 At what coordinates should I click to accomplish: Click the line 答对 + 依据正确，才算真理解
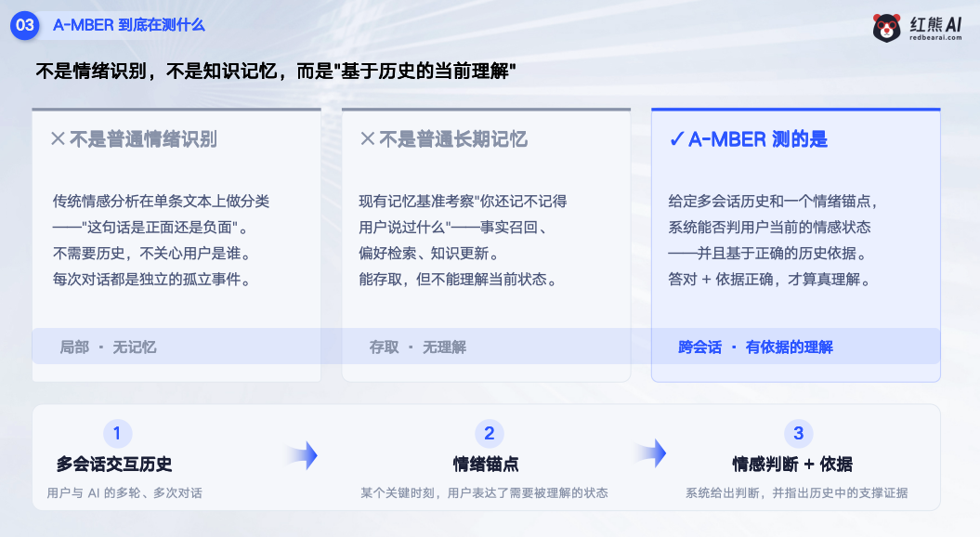[x=770, y=279]
